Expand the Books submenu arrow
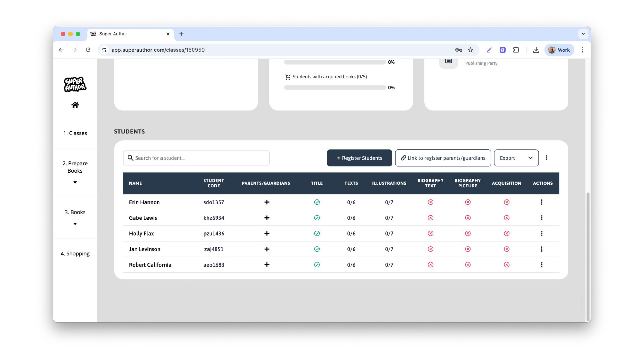Image resolution: width=644 pixels, height=362 pixels. coord(75,224)
